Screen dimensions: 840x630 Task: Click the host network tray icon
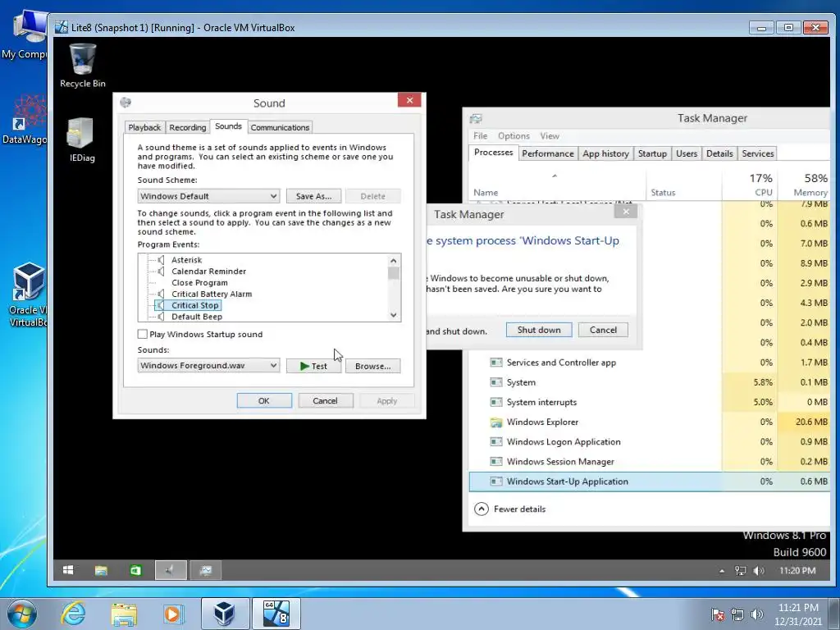click(737, 614)
